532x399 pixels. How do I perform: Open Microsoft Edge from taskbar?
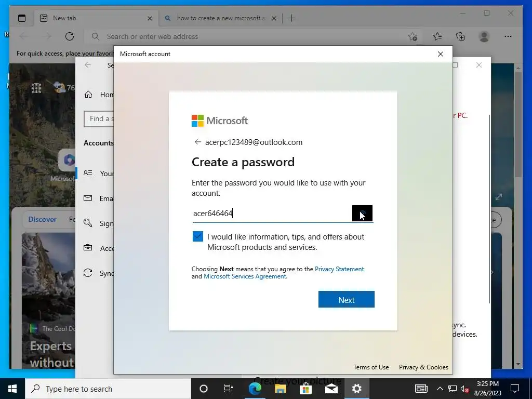click(x=255, y=389)
